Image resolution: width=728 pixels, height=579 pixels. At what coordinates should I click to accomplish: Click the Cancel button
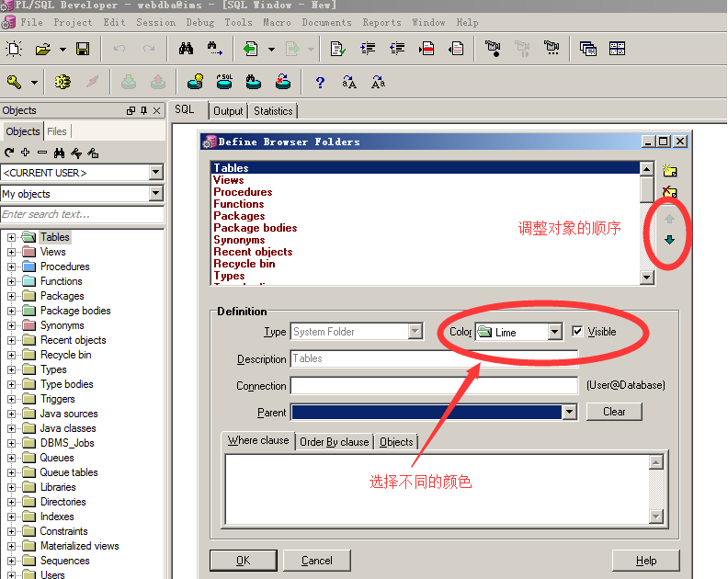click(x=316, y=561)
